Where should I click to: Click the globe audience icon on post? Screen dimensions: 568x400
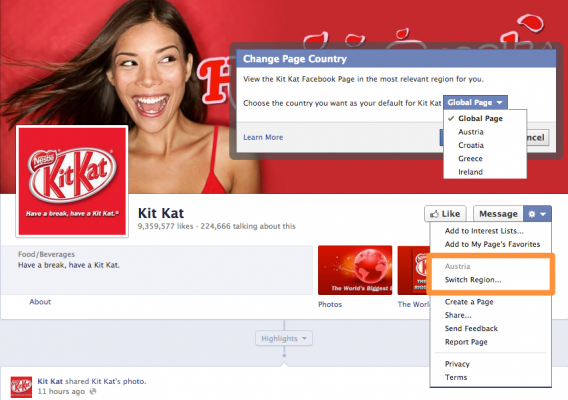[93, 391]
